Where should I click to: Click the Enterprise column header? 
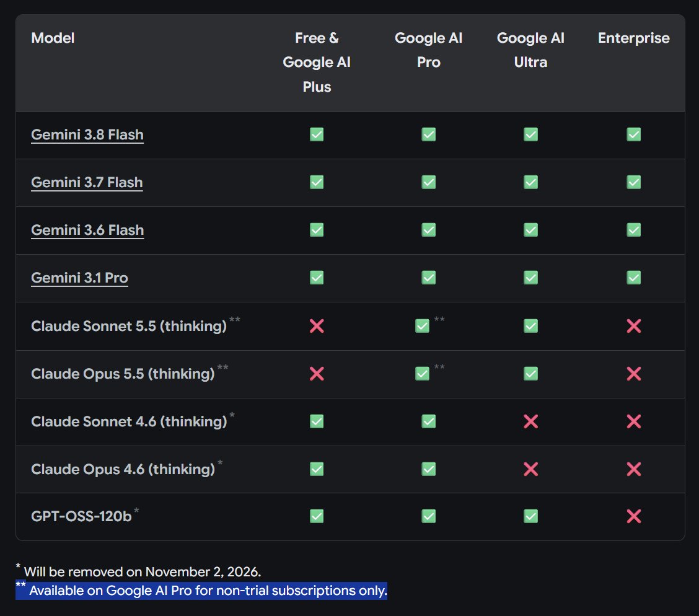click(633, 38)
